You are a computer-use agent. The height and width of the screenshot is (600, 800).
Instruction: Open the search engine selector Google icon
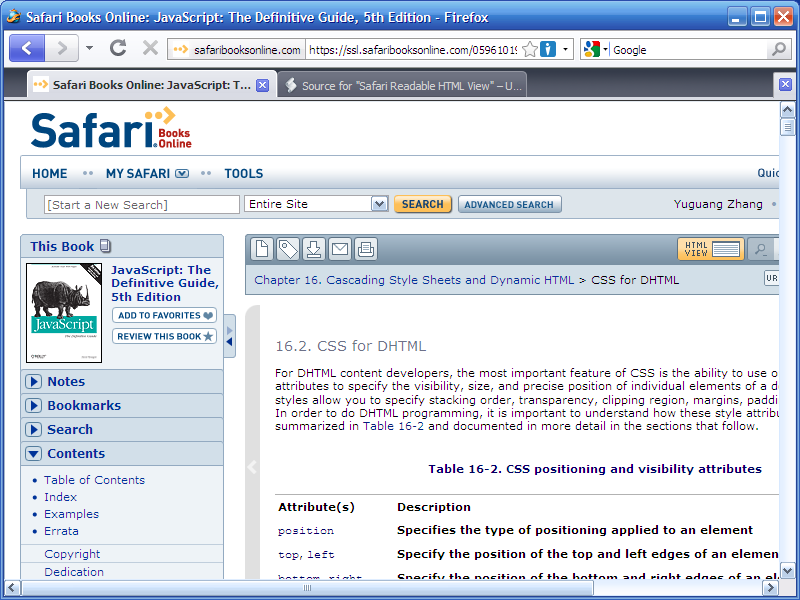[x=592, y=49]
